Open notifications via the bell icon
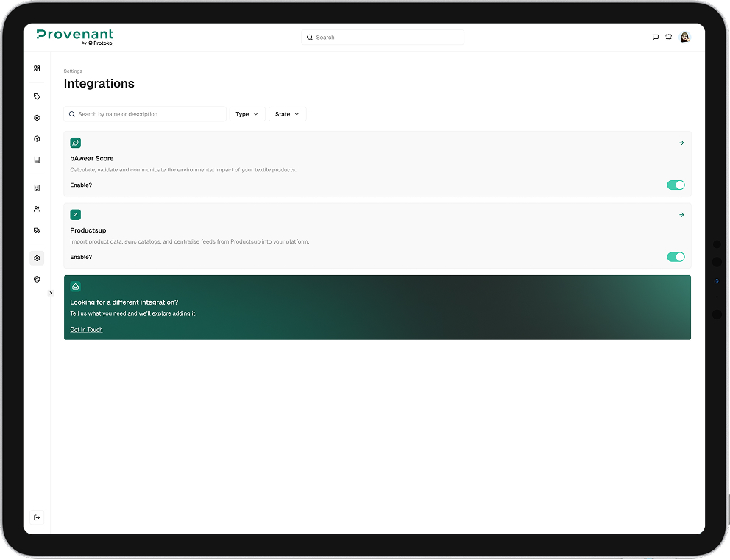 (x=668, y=37)
